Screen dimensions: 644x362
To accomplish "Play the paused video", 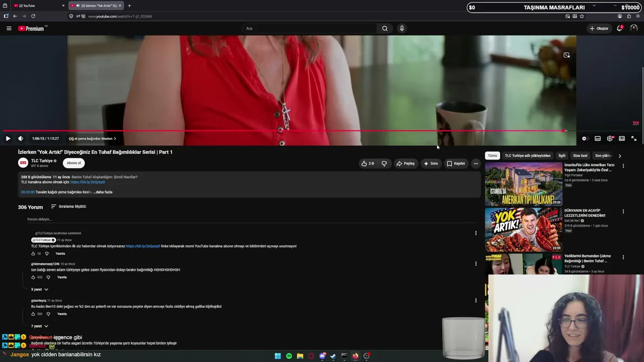I will click(x=8, y=139).
